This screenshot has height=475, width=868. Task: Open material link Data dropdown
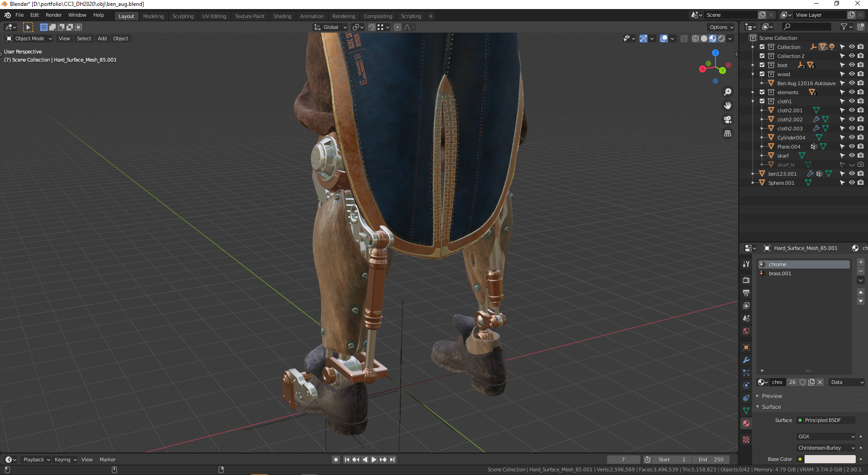coord(847,382)
